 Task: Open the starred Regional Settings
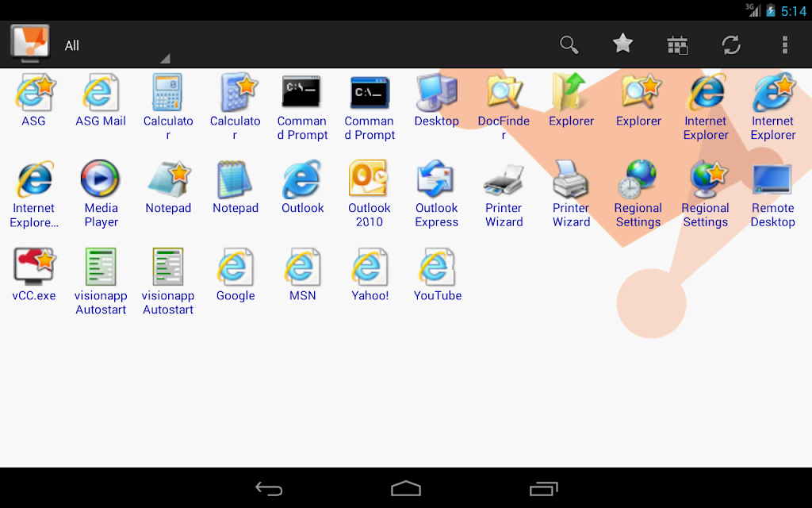click(x=705, y=194)
